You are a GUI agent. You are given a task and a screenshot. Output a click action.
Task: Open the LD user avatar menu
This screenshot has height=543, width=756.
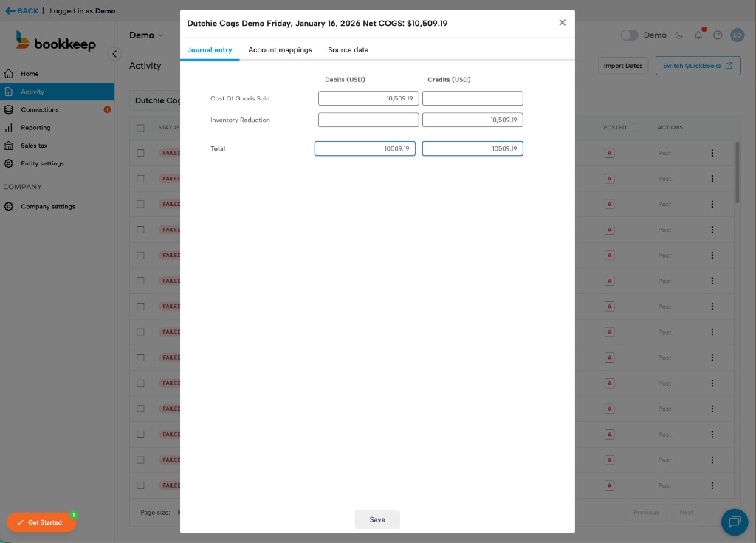point(737,35)
